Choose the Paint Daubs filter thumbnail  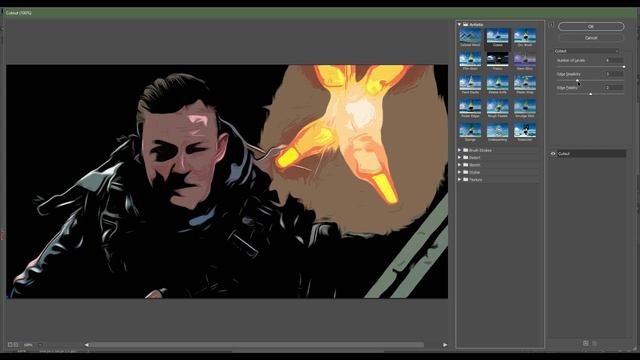(470, 83)
